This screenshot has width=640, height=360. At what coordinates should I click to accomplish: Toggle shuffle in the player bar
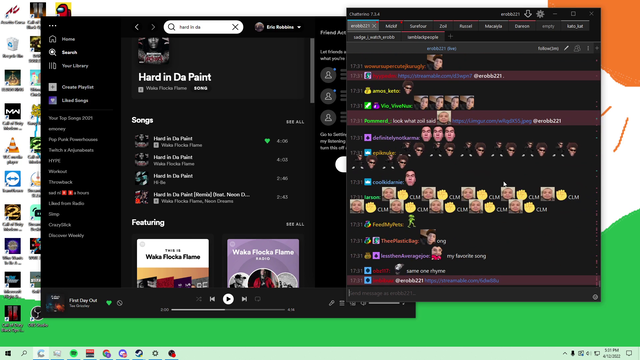(198, 299)
